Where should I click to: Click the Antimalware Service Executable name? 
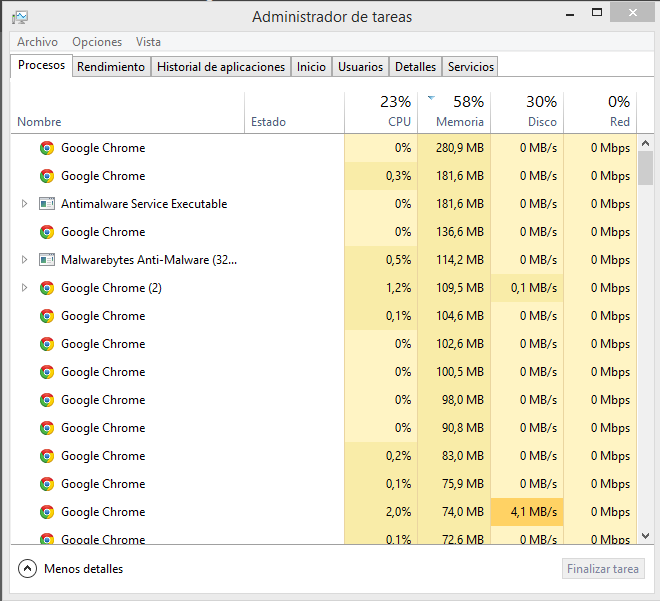click(144, 204)
